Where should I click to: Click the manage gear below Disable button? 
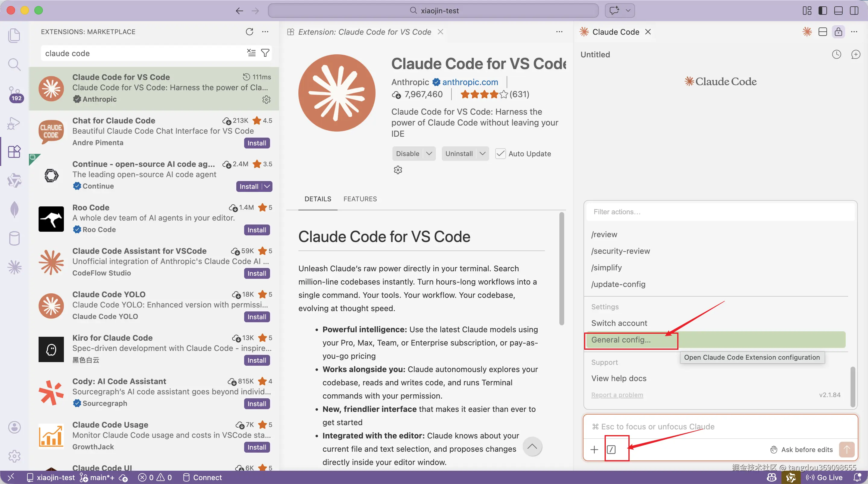(x=398, y=170)
